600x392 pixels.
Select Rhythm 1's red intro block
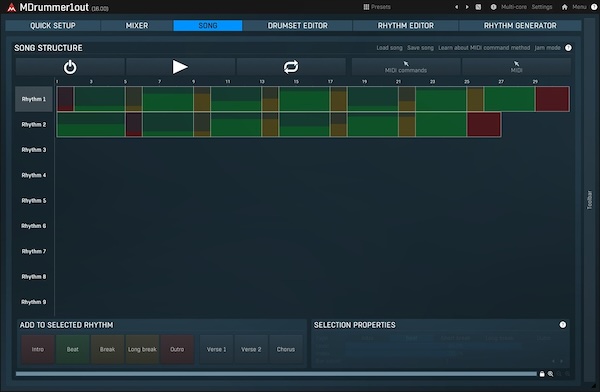65,99
